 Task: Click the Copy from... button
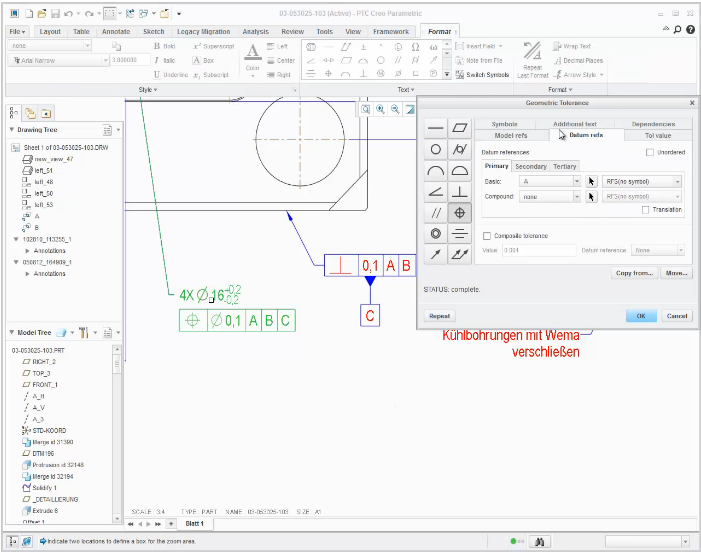633,272
